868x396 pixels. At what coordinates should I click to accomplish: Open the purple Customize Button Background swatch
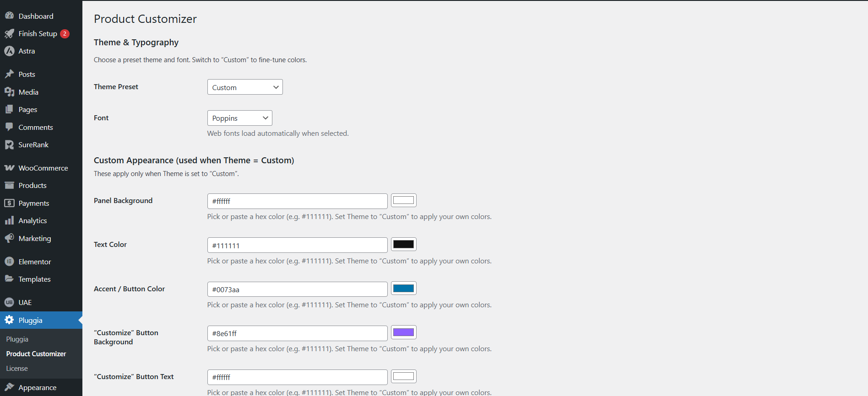point(403,332)
